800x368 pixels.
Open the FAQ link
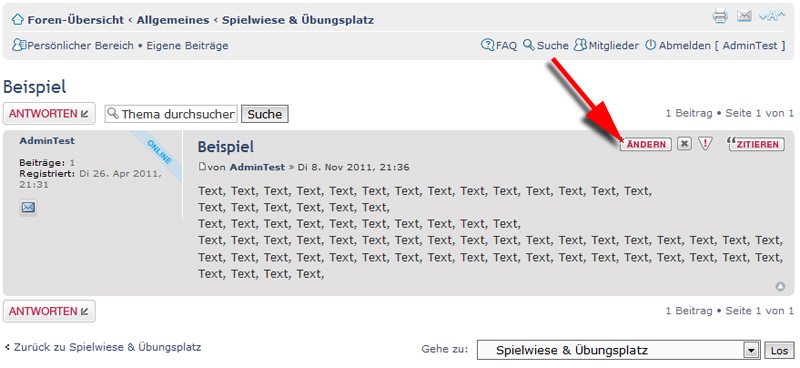point(499,45)
